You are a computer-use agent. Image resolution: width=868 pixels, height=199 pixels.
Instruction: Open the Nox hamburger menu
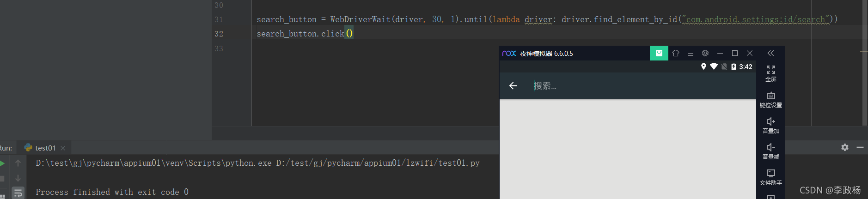(690, 53)
